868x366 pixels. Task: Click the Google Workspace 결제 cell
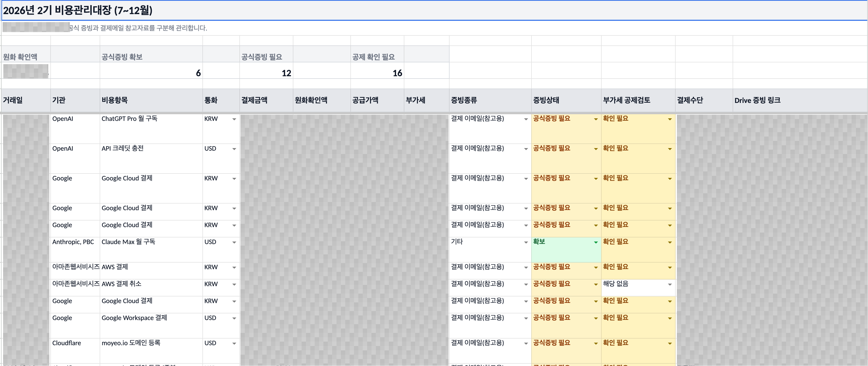pos(151,326)
